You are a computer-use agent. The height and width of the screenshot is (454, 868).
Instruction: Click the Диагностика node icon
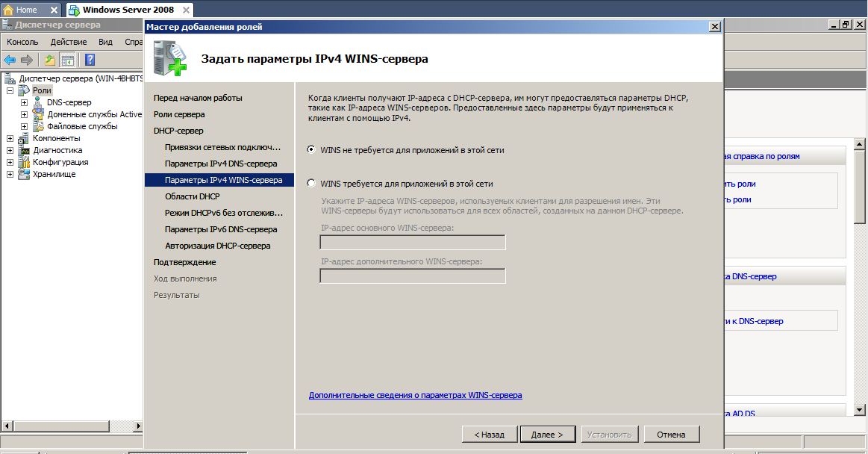[24, 151]
